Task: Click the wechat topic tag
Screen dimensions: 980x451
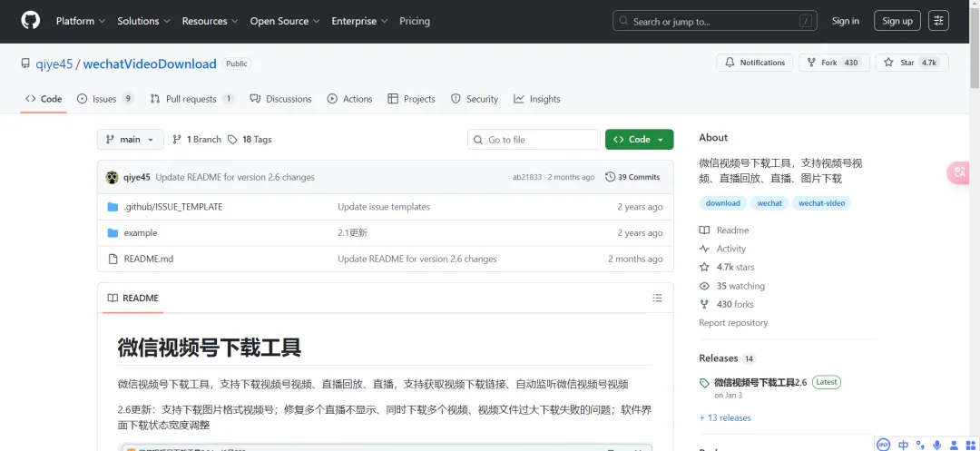Action: pos(769,203)
